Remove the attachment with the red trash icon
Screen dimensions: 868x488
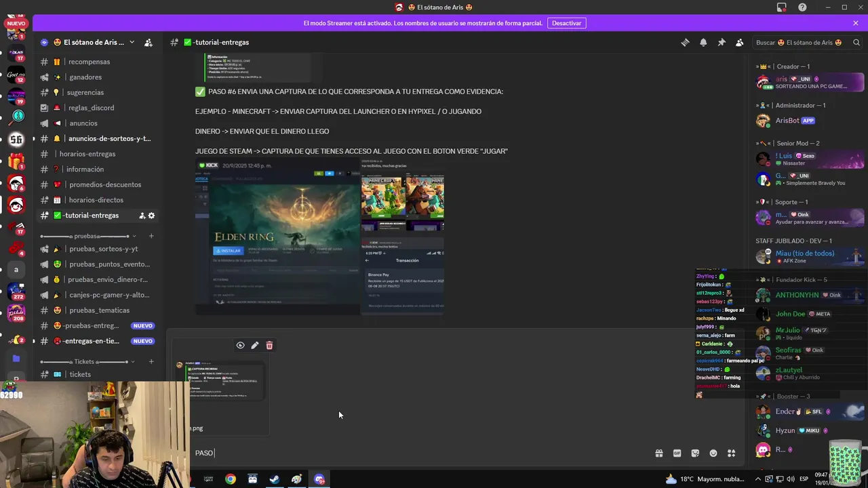coord(269,345)
